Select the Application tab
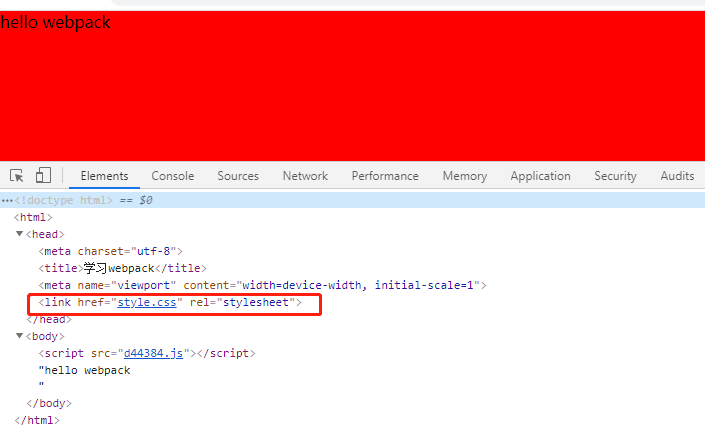This screenshot has width=705, height=436. [x=540, y=176]
